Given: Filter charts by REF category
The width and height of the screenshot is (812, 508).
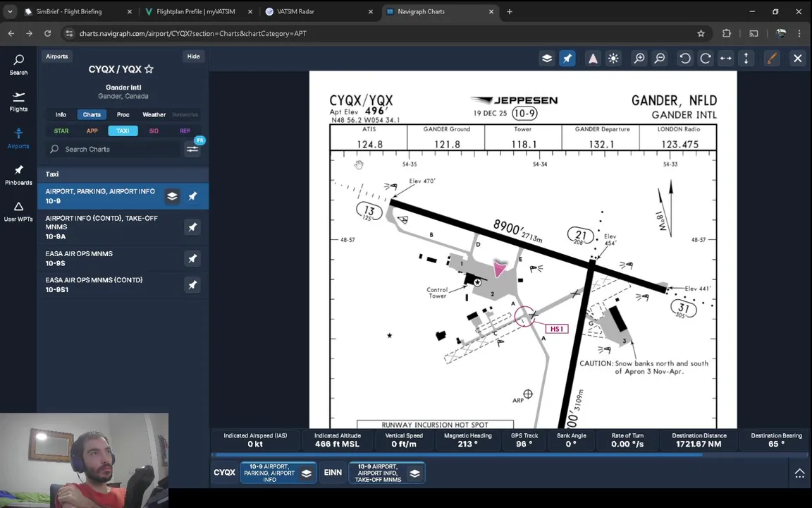Looking at the screenshot, I should pos(185,131).
